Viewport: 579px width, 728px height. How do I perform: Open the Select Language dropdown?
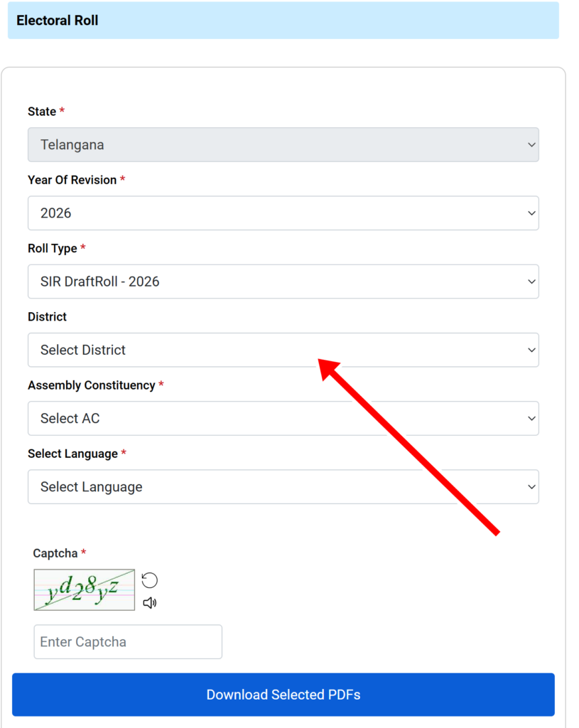[283, 486]
